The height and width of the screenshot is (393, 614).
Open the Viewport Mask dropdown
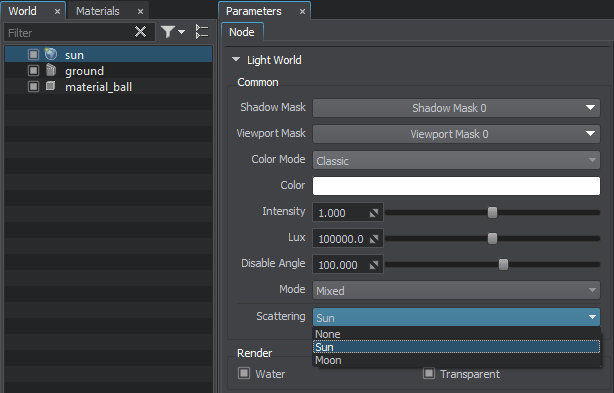(x=456, y=134)
